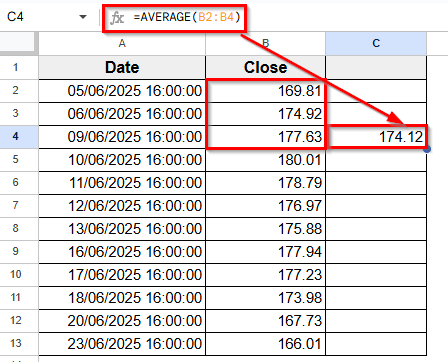Select cell with 12/06/2025 16:00:00

tap(122, 206)
